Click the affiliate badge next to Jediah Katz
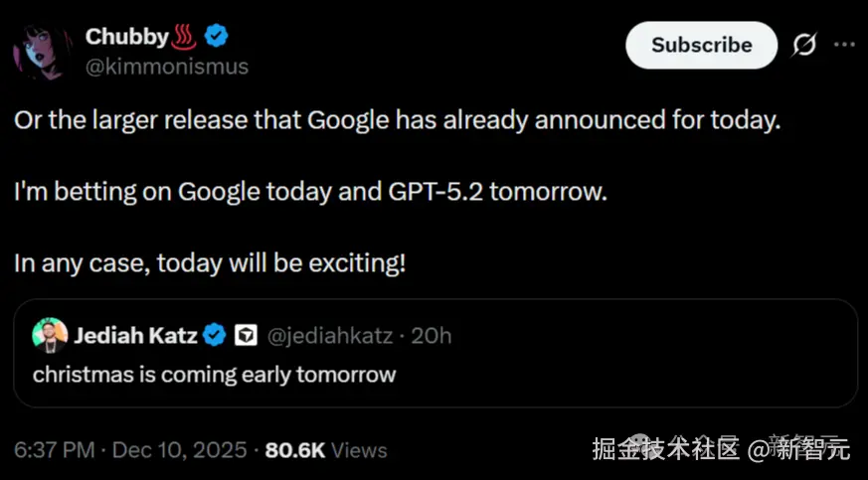This screenshot has height=480, width=868. click(245, 336)
